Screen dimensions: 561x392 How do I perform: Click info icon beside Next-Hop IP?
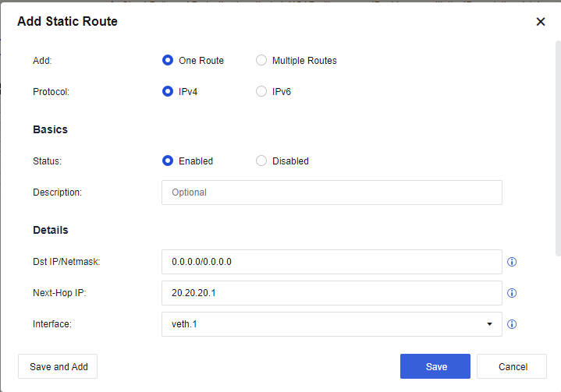pyautogui.click(x=513, y=293)
